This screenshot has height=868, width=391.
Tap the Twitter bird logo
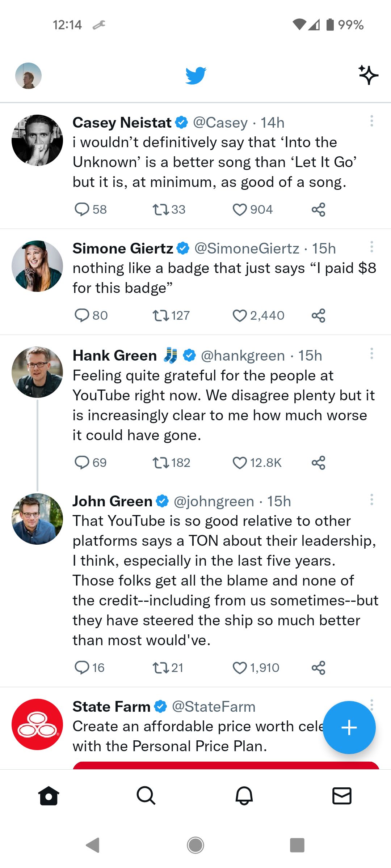tap(195, 75)
